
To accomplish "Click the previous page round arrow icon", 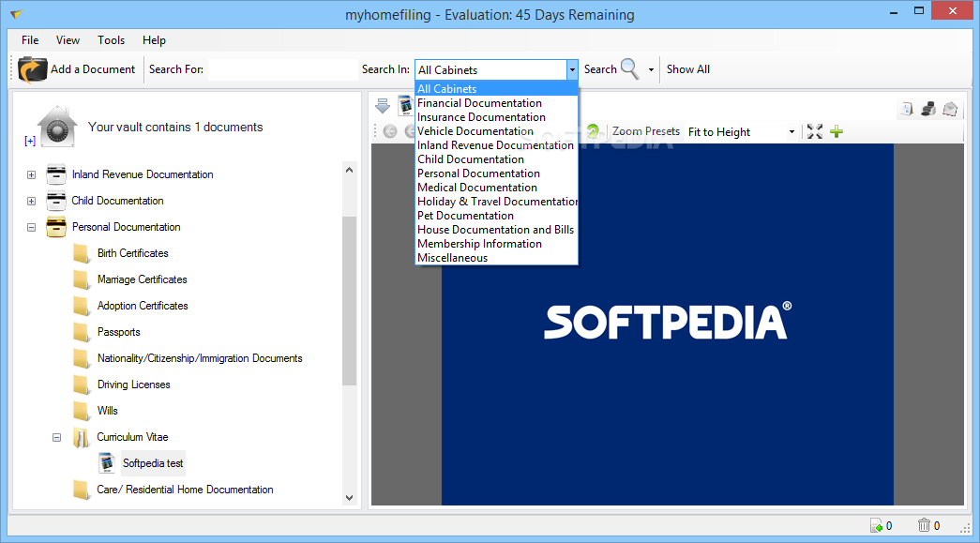I will click(390, 131).
